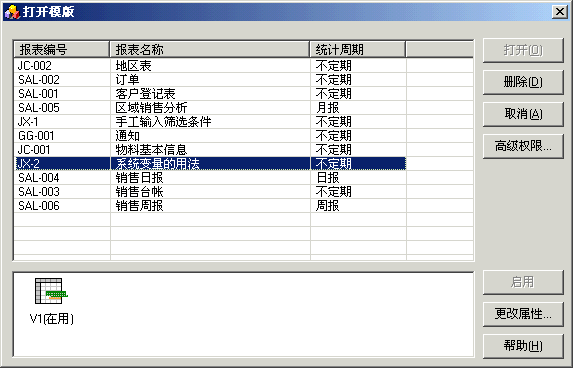The height and width of the screenshot is (368, 573).
Task: Click 月报 period cell
Action: 327,108
